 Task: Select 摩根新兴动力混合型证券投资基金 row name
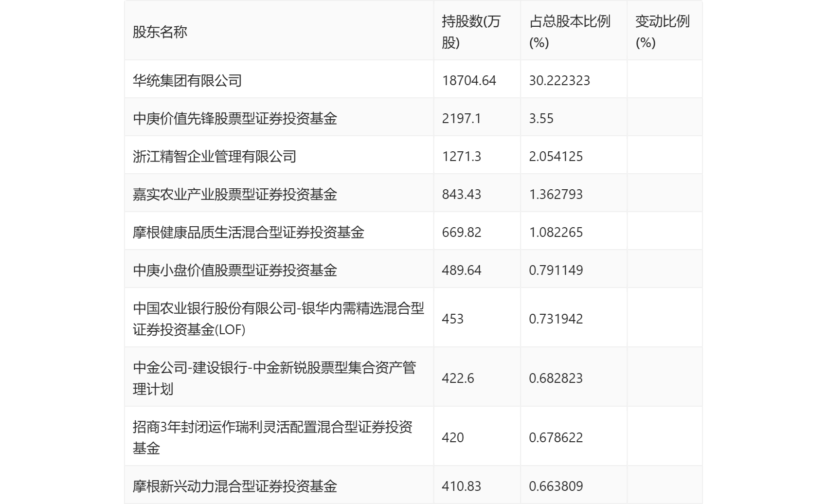click(x=235, y=486)
